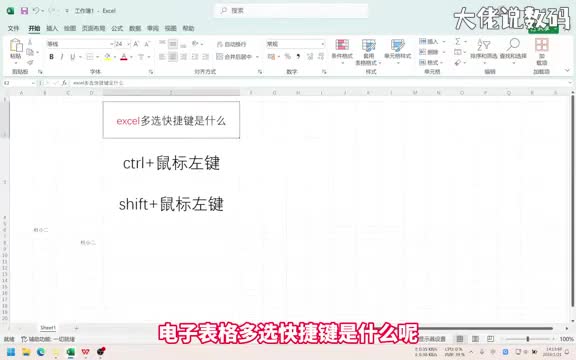The image size is (576, 360).
Task: Click the zoom slider handle
Action: coord(528,339)
